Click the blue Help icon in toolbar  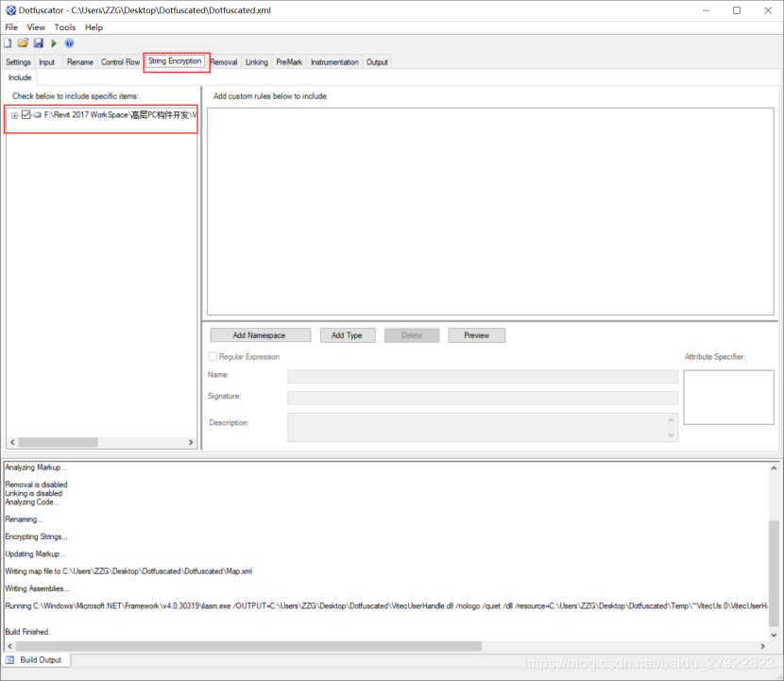coord(70,43)
